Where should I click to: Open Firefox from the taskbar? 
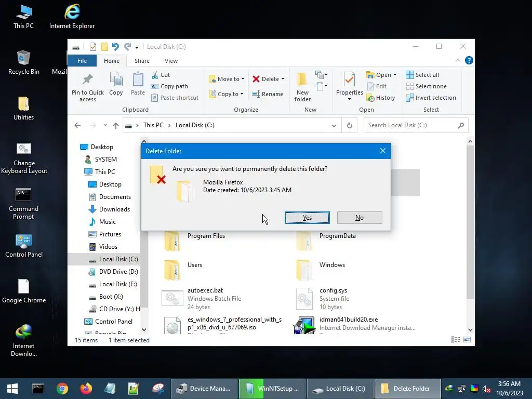[x=86, y=389]
